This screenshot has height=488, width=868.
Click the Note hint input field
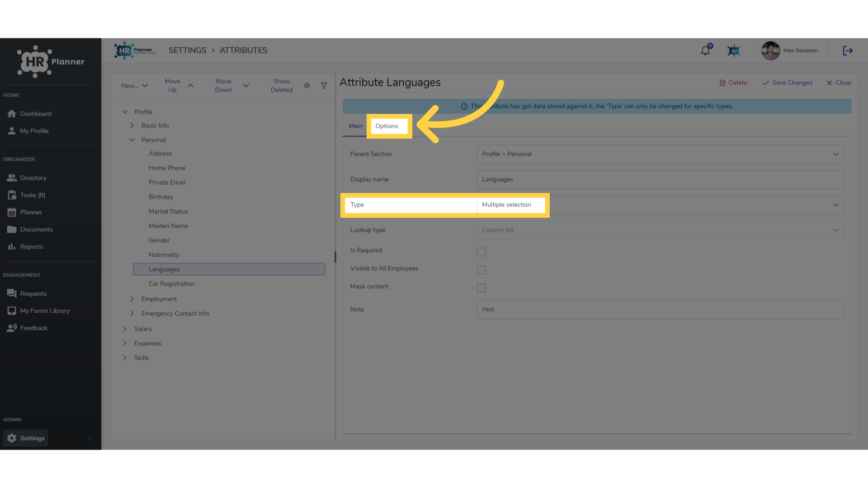click(x=660, y=310)
